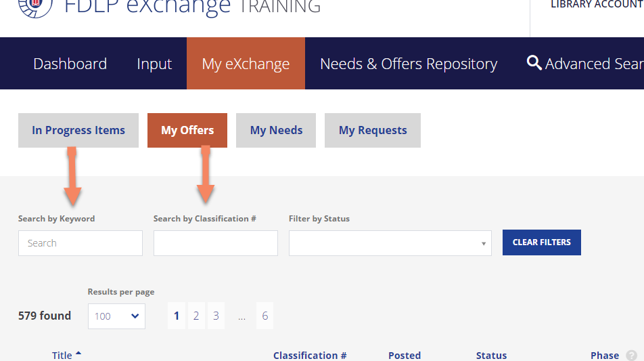Sort by Classification # column header
644x361 pixels.
coord(310,356)
